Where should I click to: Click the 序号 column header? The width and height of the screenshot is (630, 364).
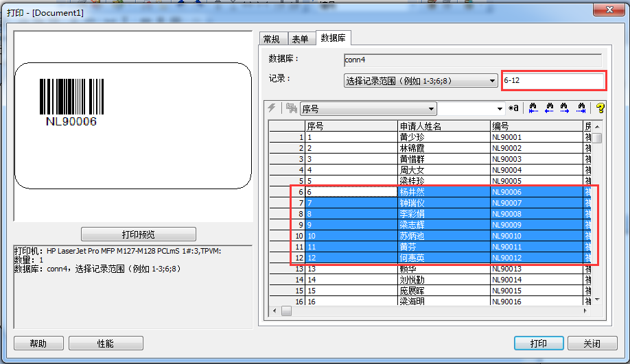(x=351, y=126)
